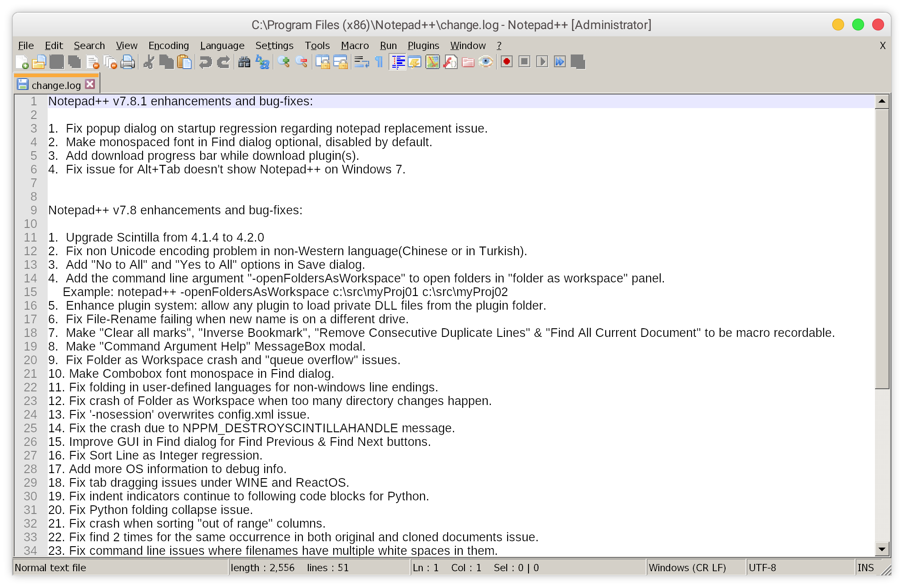Click the Find and Replace icon

tap(262, 62)
